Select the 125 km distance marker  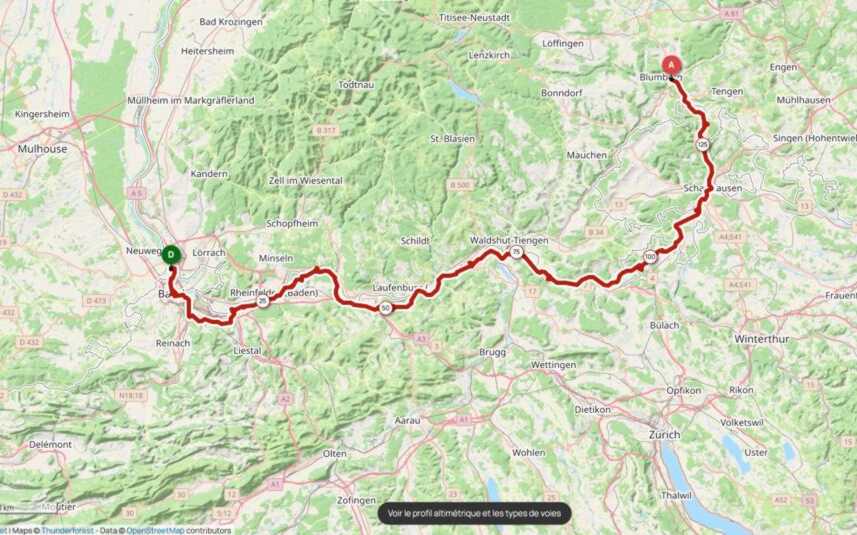point(703,145)
